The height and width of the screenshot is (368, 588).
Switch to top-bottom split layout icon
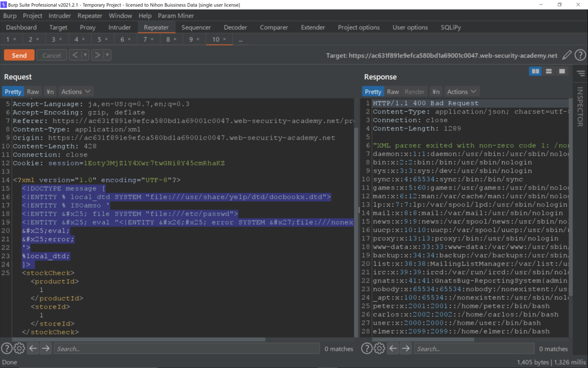[x=549, y=72]
